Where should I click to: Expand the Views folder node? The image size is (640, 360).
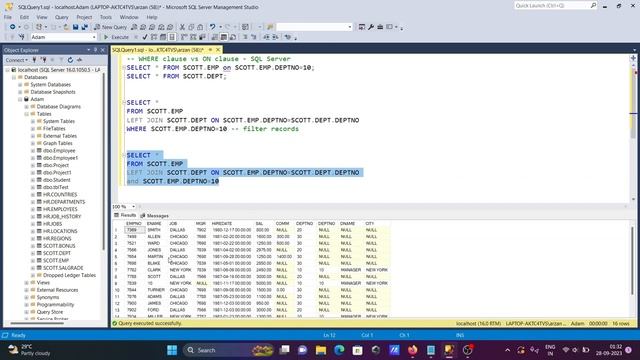[x=27, y=282]
